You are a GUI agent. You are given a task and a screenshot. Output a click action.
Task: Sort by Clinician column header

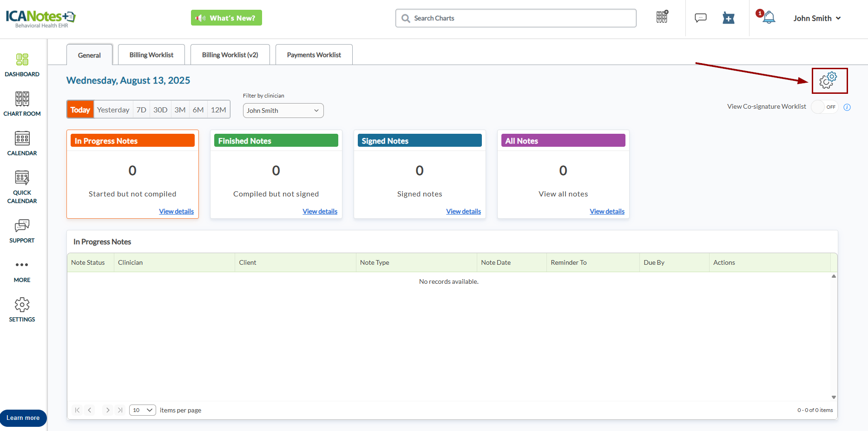pos(175,262)
